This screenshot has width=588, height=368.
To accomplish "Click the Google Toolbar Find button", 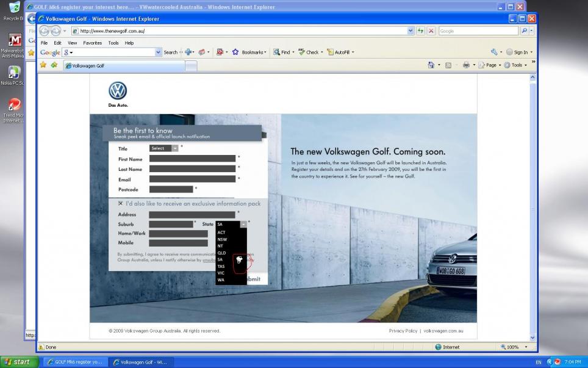I will 283,52.
